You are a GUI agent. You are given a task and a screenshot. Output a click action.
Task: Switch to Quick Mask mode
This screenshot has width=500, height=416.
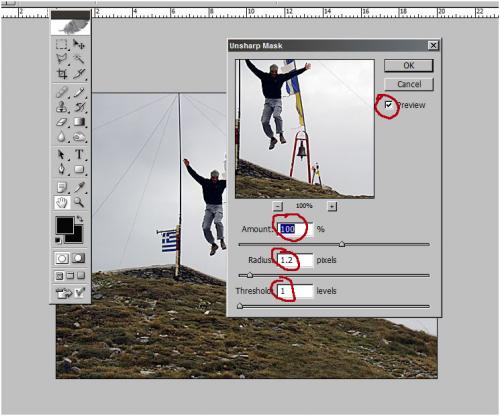[x=79, y=258]
